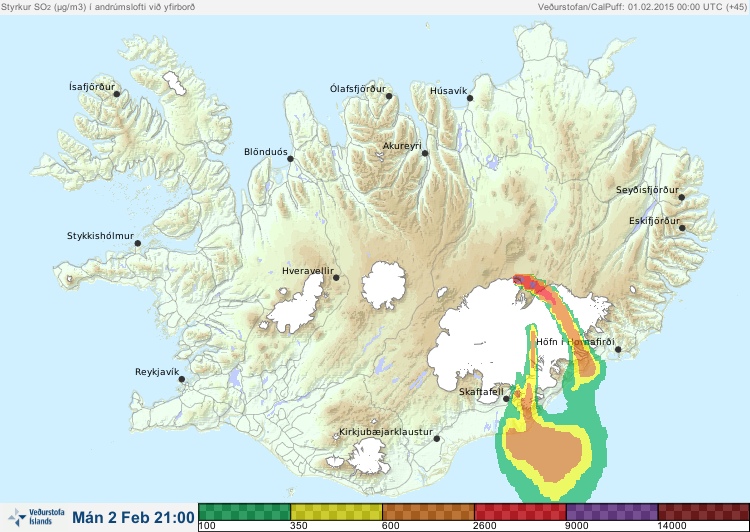Click the Akureyri town marker dot
750x532 pixels.
425,153
